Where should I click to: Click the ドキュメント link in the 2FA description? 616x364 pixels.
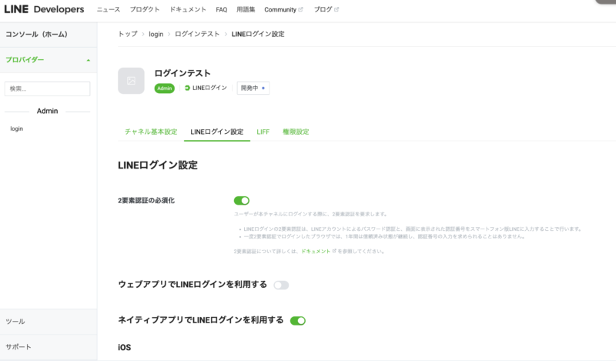tap(316, 252)
